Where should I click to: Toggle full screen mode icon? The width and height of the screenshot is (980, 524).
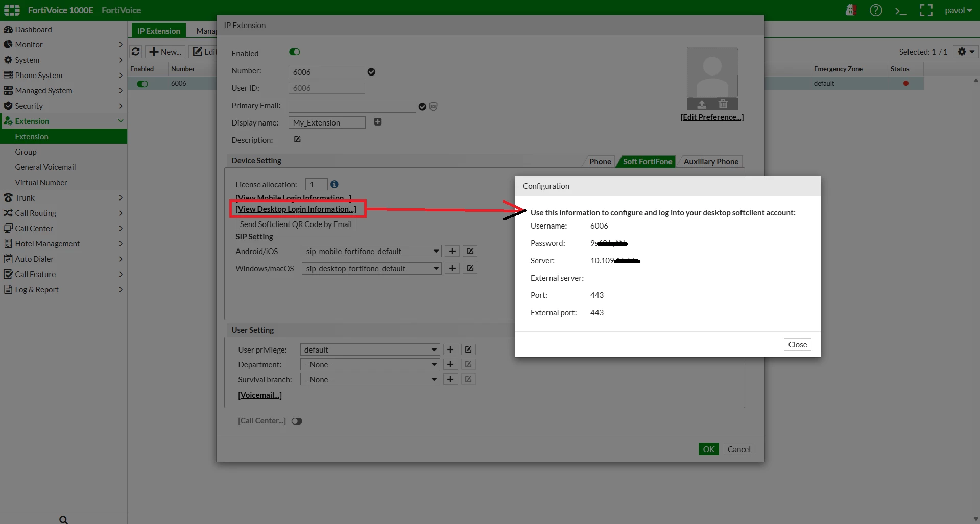(x=926, y=10)
